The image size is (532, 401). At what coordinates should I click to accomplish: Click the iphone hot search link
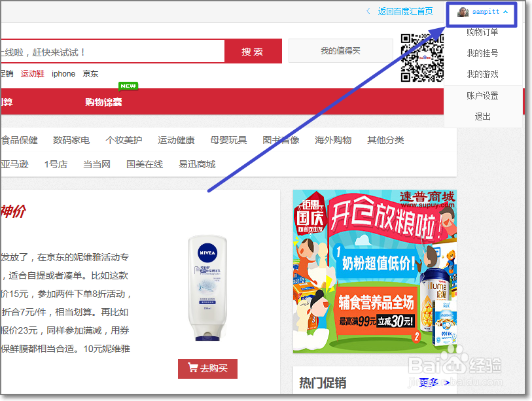click(63, 74)
